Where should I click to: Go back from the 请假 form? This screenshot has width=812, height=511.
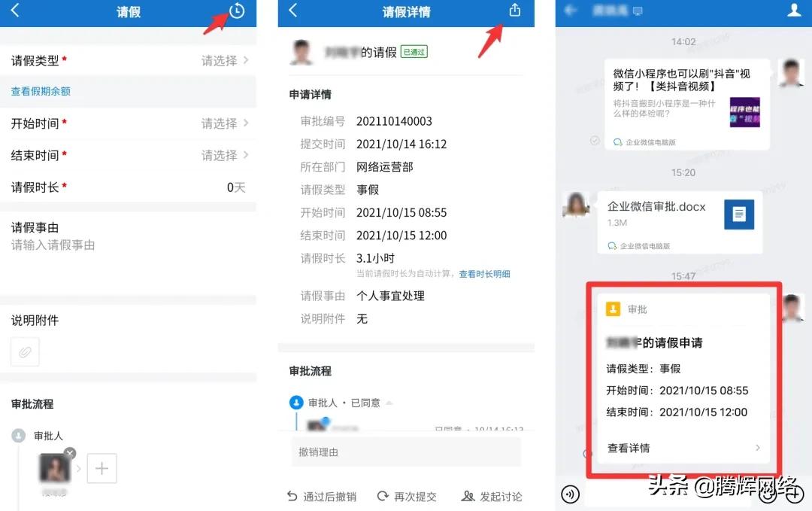[17, 11]
